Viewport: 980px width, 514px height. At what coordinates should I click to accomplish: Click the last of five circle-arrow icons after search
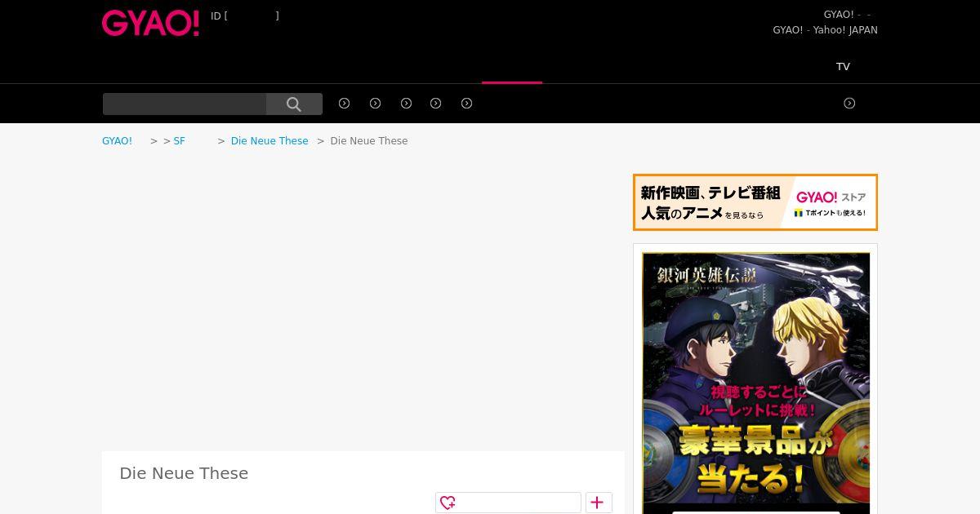pos(467,104)
